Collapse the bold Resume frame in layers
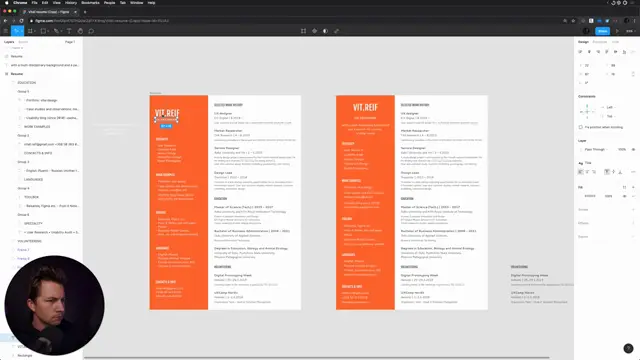This screenshot has height=360, width=640. pos(6,74)
